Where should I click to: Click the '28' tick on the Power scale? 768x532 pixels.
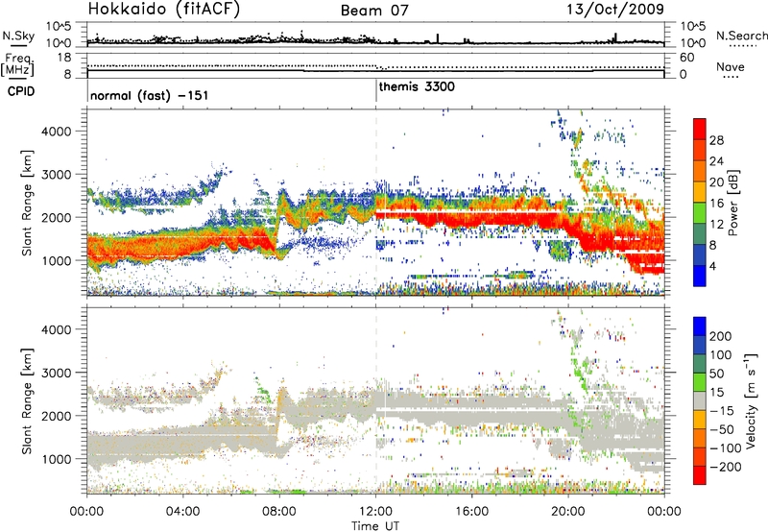point(716,140)
